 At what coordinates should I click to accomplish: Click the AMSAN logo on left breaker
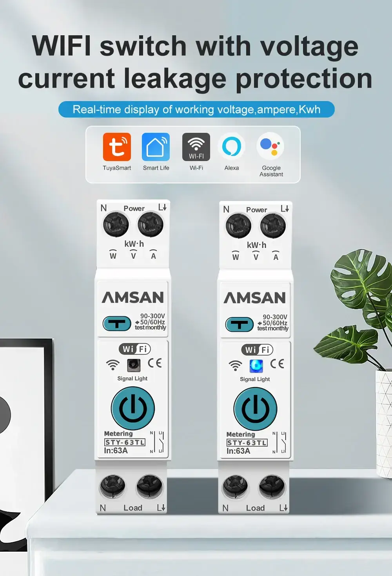(x=133, y=297)
